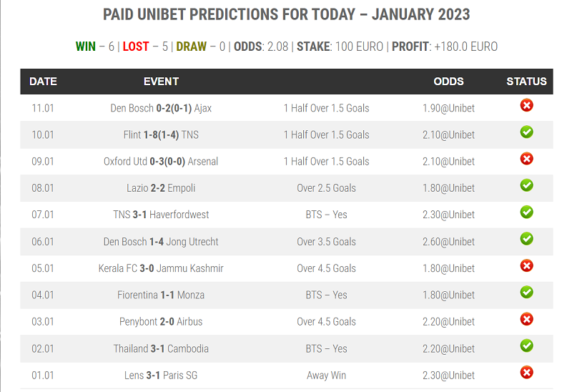
Task: Click the red cross for Kerala FC–Jammu Kashmir
Action: coord(526,265)
